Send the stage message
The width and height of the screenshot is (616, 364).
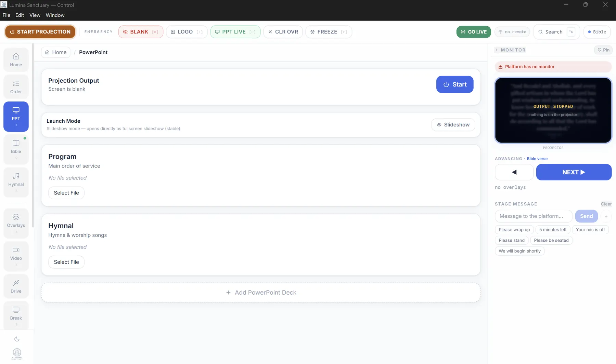click(x=586, y=216)
